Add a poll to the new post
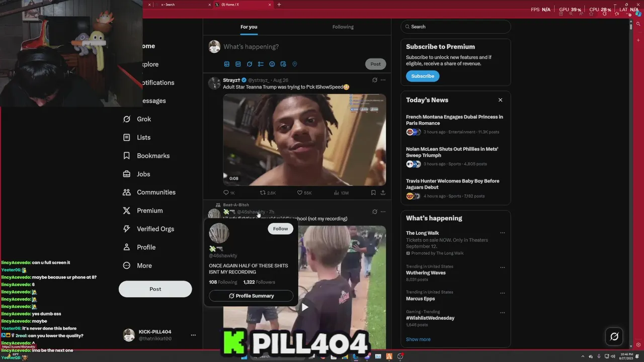 [x=261, y=64]
